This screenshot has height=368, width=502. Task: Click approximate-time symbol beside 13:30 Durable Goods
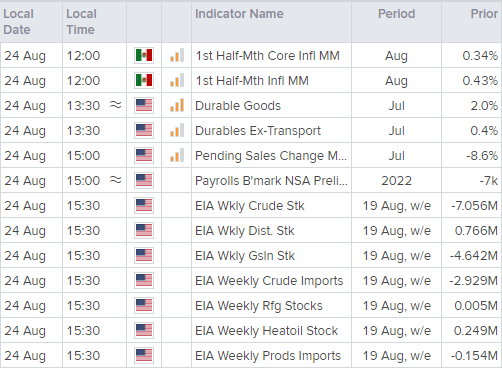pos(116,105)
